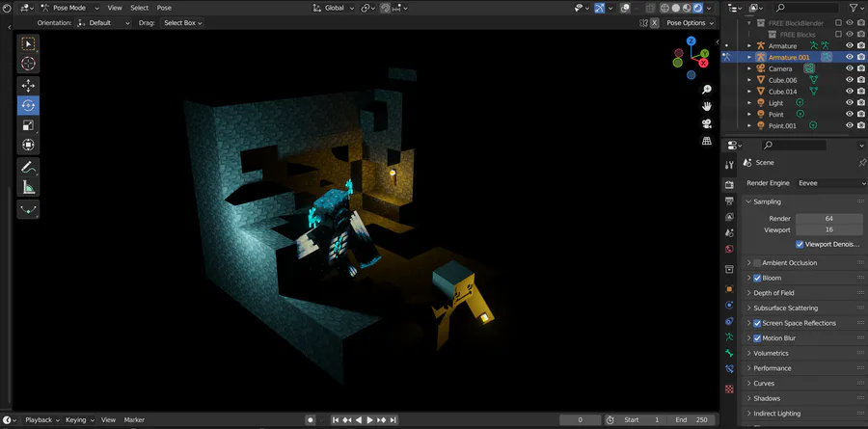Viewport: 868px width, 429px height.
Task: Toggle auto keying record button
Action: pos(311,420)
